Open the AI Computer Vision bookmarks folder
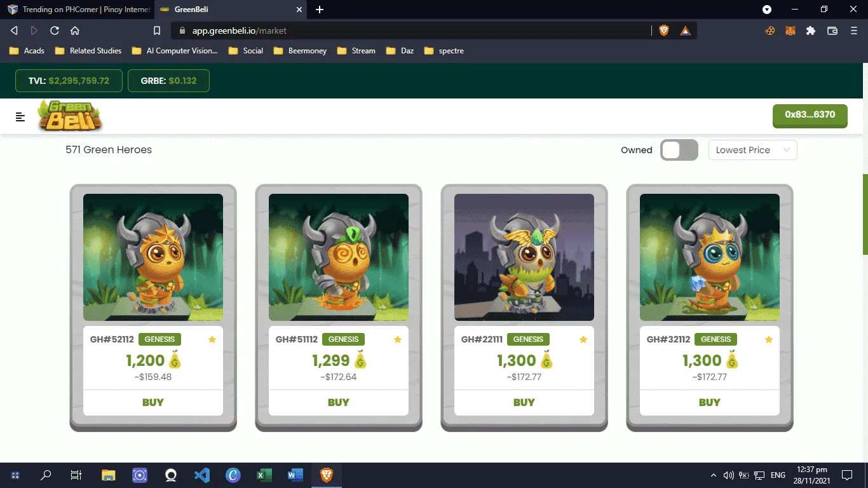Viewport: 868px width, 488px height. (174, 51)
